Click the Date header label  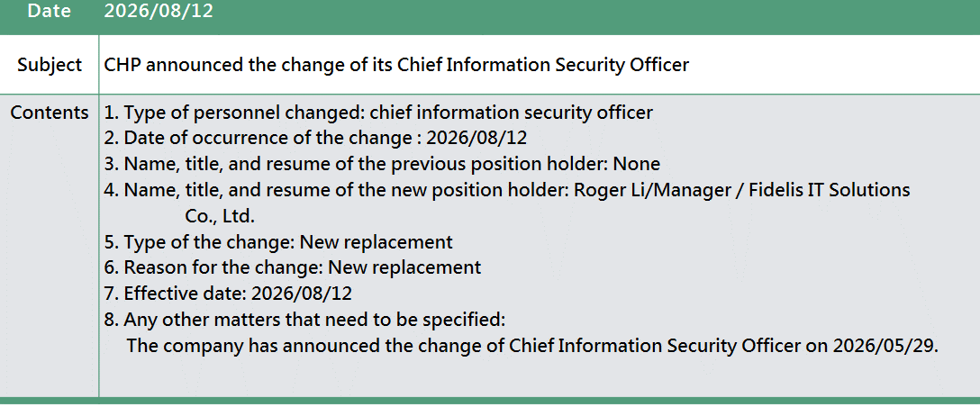tap(50, 11)
